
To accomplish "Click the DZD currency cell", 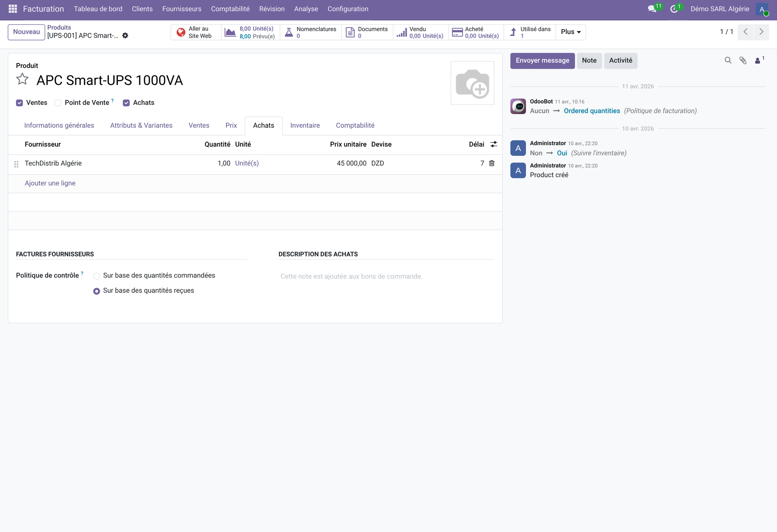I will click(x=378, y=163).
